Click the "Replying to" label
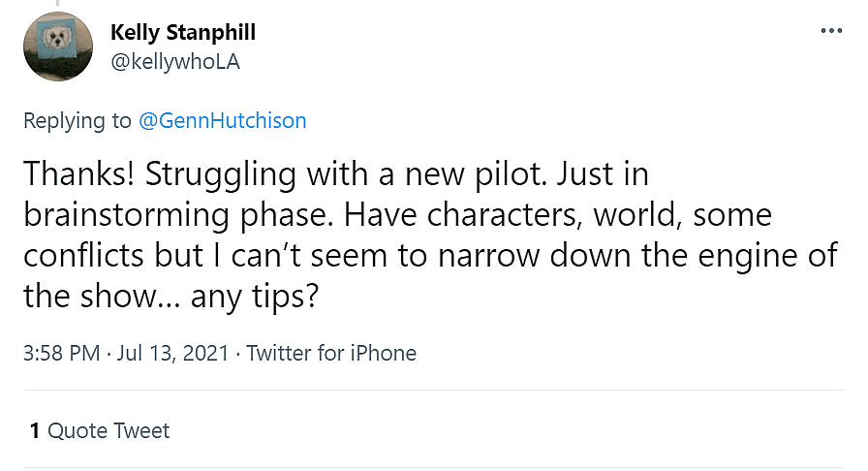 [x=77, y=120]
